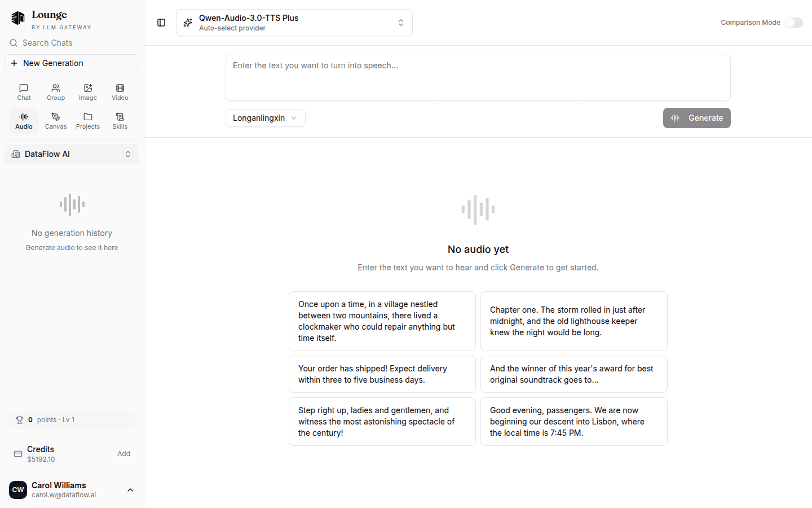This screenshot has width=812, height=508.
Task: Click the Generate button
Action: point(697,118)
